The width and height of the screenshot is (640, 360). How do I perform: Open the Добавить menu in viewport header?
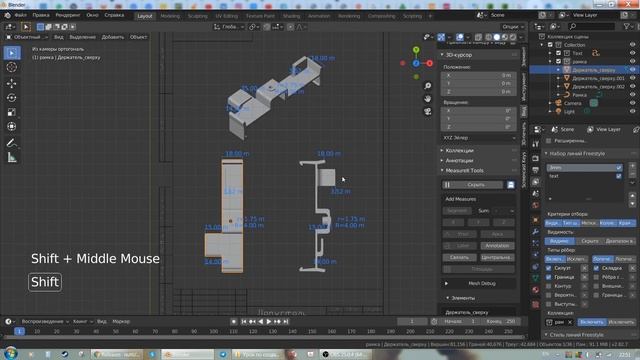tap(113, 37)
